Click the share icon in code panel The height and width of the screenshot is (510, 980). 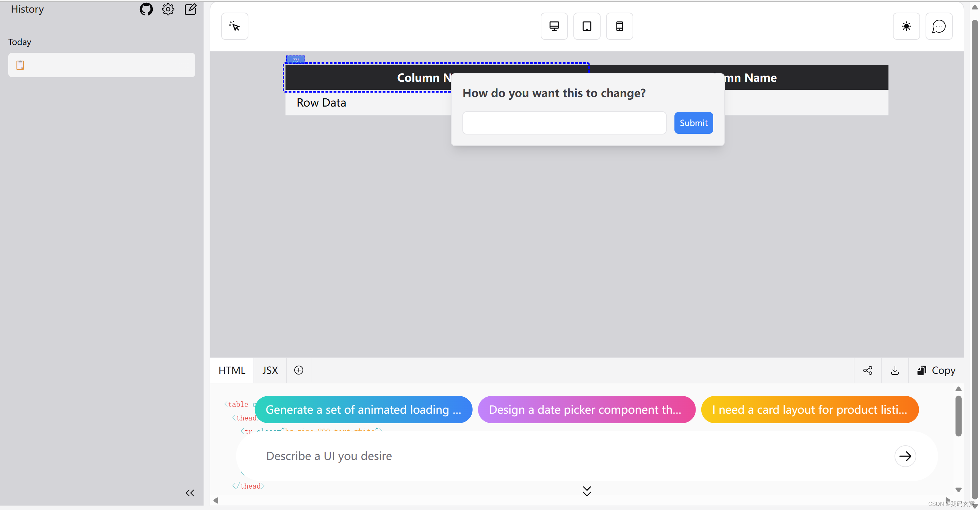[868, 370]
